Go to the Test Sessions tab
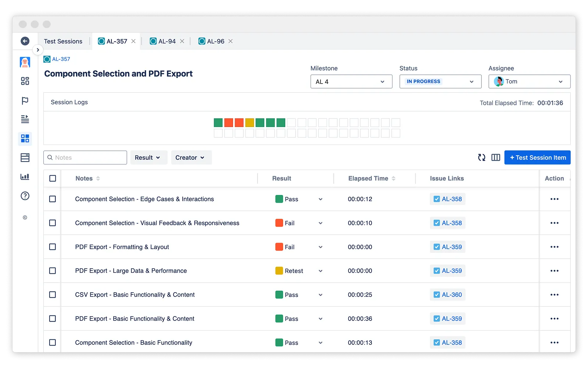This screenshot has height=368, width=588. (x=63, y=41)
